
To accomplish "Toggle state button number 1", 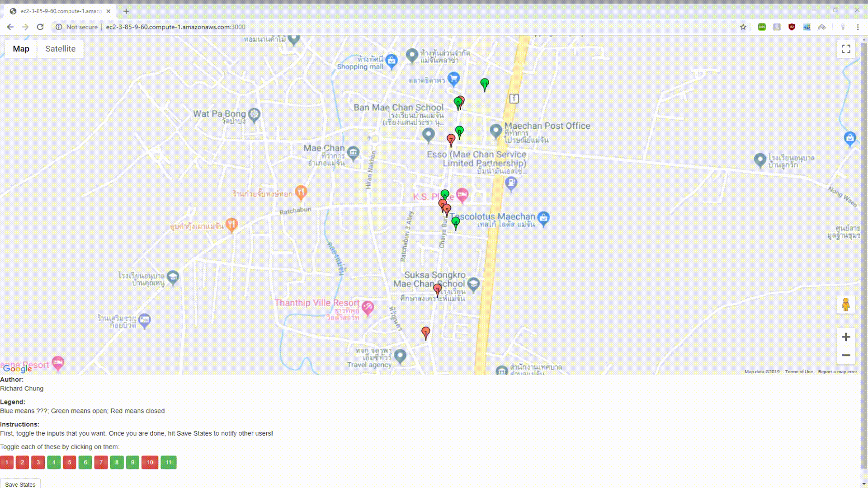I will (7, 462).
